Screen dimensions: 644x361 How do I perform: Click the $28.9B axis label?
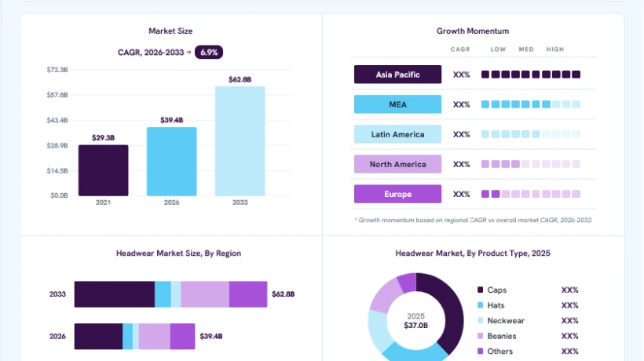pyautogui.click(x=57, y=146)
